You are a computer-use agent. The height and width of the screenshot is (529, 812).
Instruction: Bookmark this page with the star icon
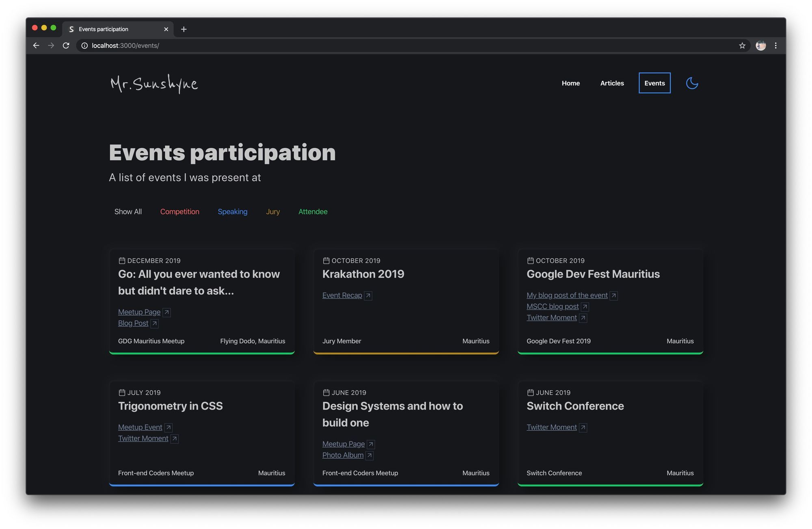742,46
